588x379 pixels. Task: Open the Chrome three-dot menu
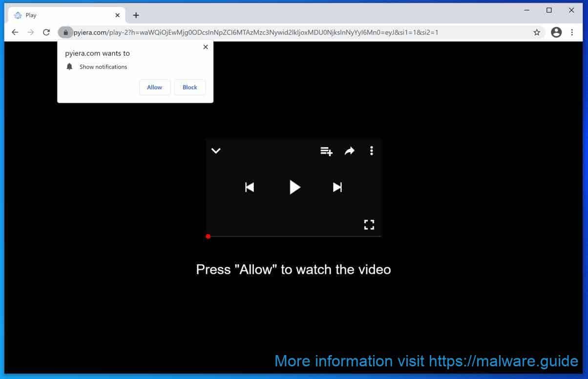point(572,32)
